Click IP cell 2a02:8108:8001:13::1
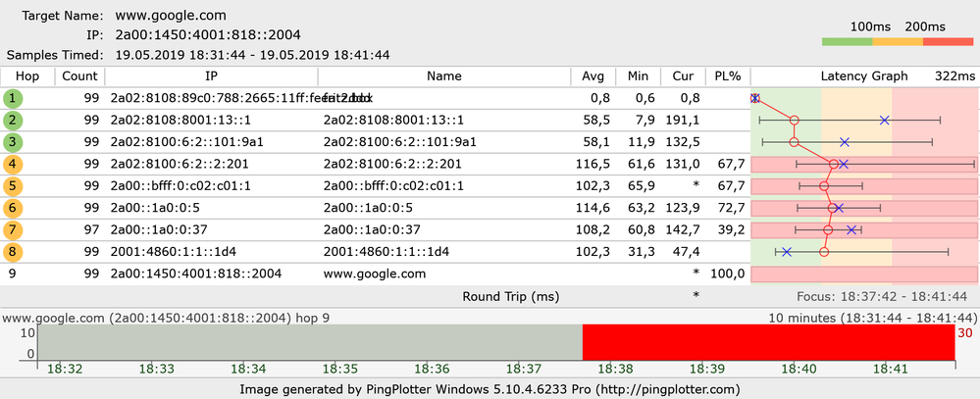This screenshot has width=980, height=399. 181,121
